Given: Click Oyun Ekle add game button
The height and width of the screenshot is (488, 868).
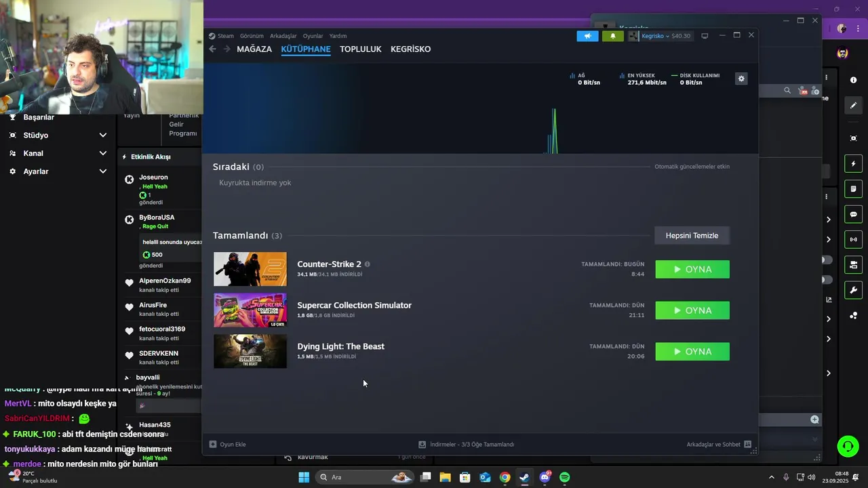Looking at the screenshot, I should 228,445.
